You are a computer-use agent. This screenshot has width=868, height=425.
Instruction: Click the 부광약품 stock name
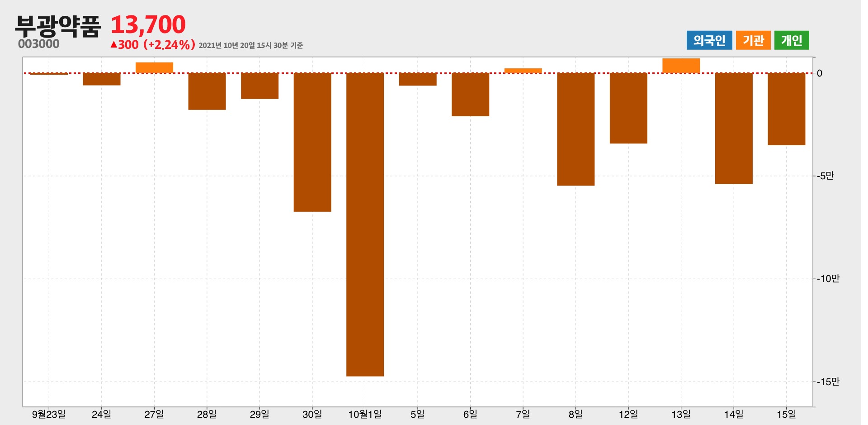click(x=58, y=26)
